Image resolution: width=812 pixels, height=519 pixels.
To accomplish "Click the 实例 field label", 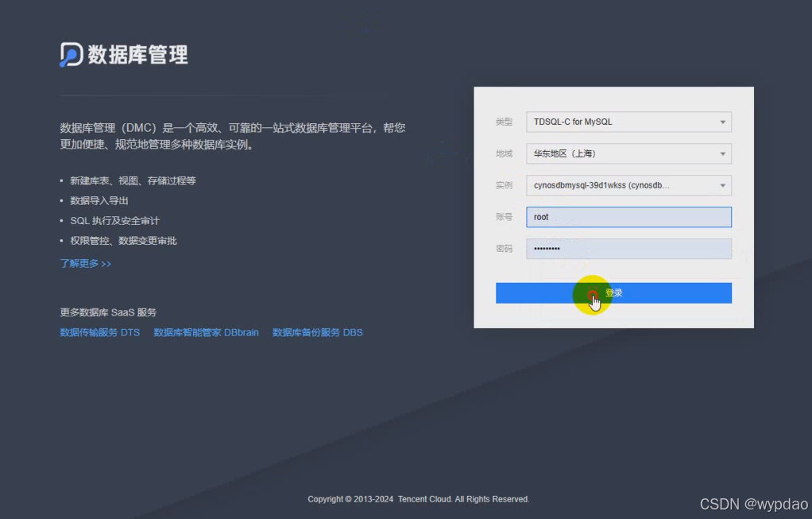I will point(504,185).
